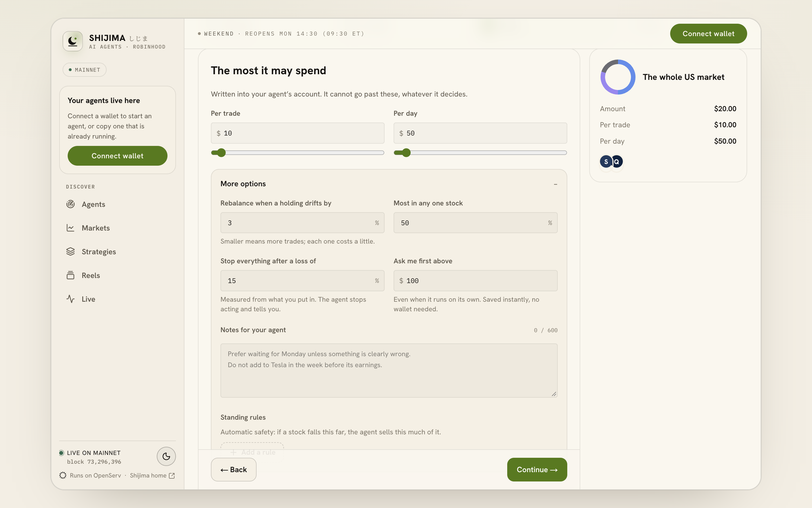Click the Reels stack icon

70,275
